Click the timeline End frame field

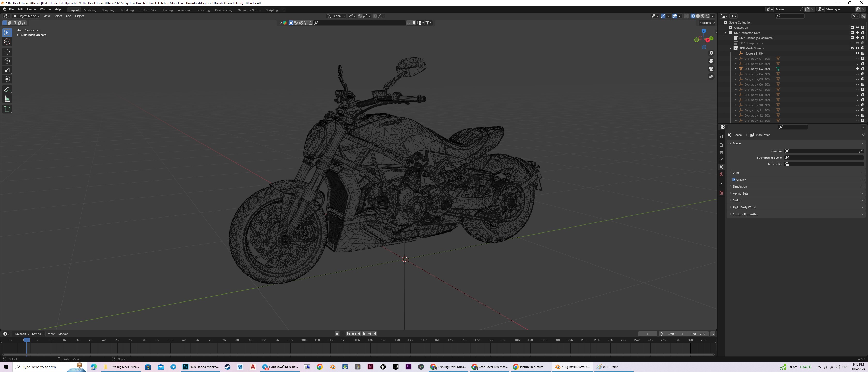698,334
